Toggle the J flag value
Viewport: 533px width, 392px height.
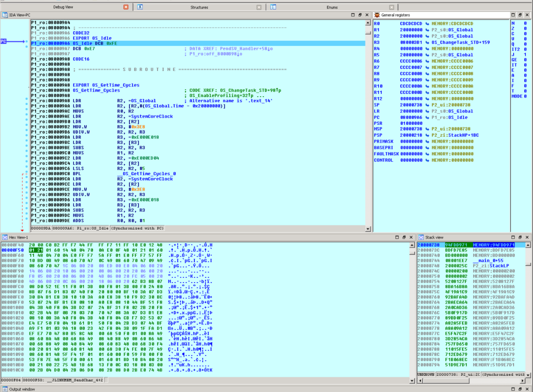point(525,54)
